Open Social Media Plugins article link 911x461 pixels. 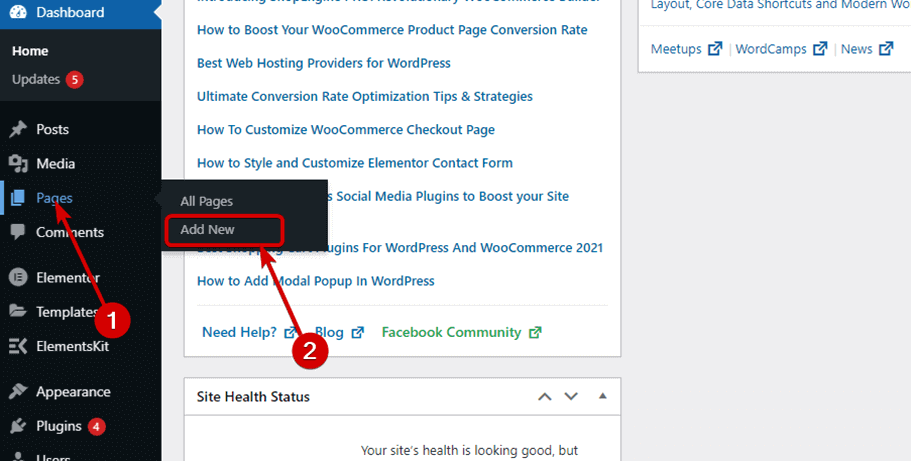click(x=448, y=196)
